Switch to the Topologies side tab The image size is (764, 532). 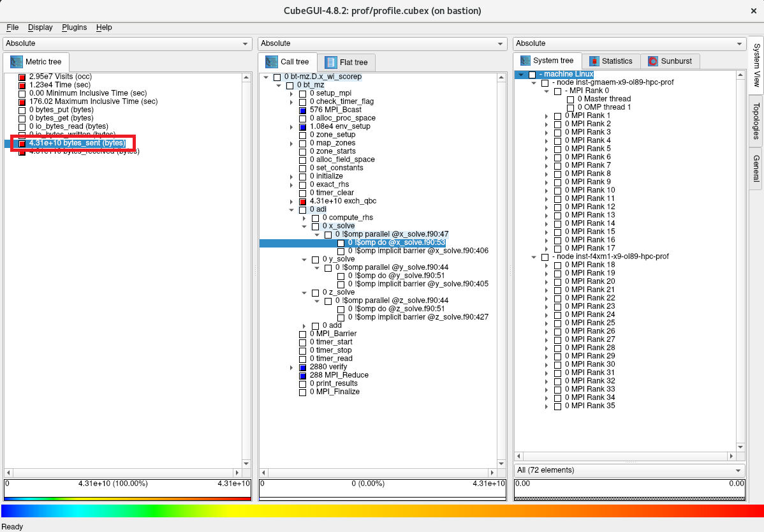point(756,121)
